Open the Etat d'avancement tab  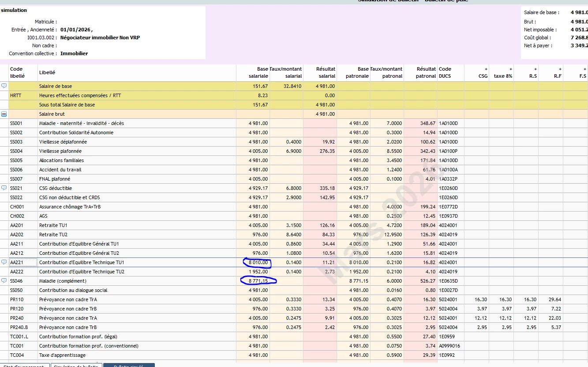(24, 365)
